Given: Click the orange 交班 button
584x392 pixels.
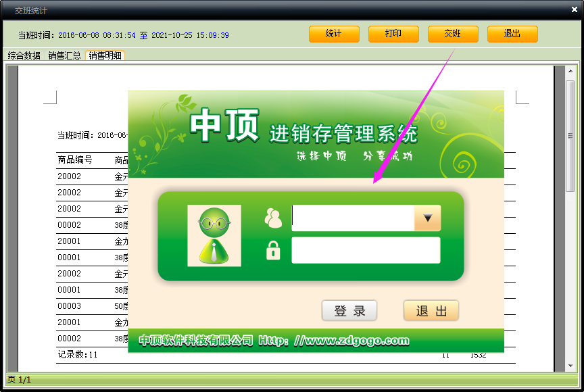Looking at the screenshot, I should click(x=453, y=34).
